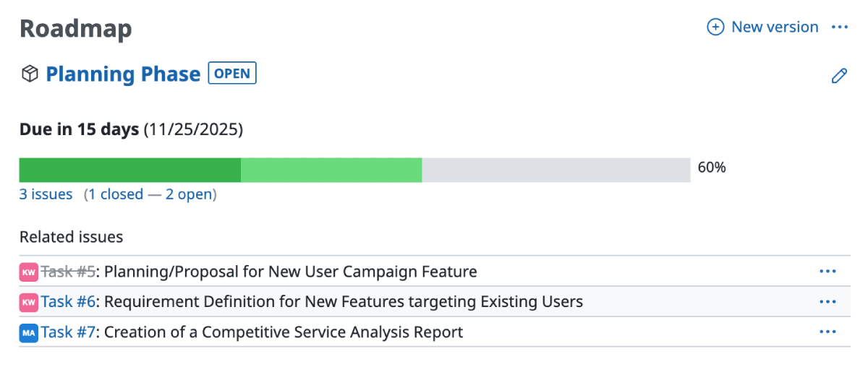Viewport: 868px width, 367px height.
Task: Open the Task #7 link
Action: pos(68,332)
